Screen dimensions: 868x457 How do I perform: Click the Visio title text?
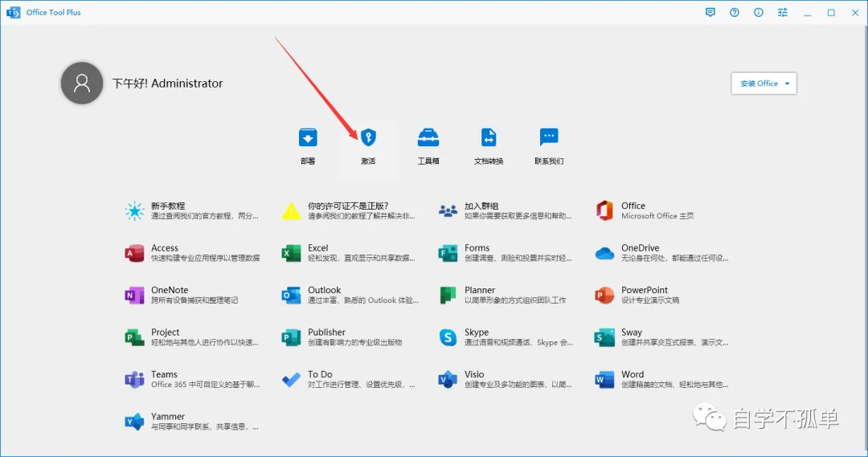pos(474,374)
